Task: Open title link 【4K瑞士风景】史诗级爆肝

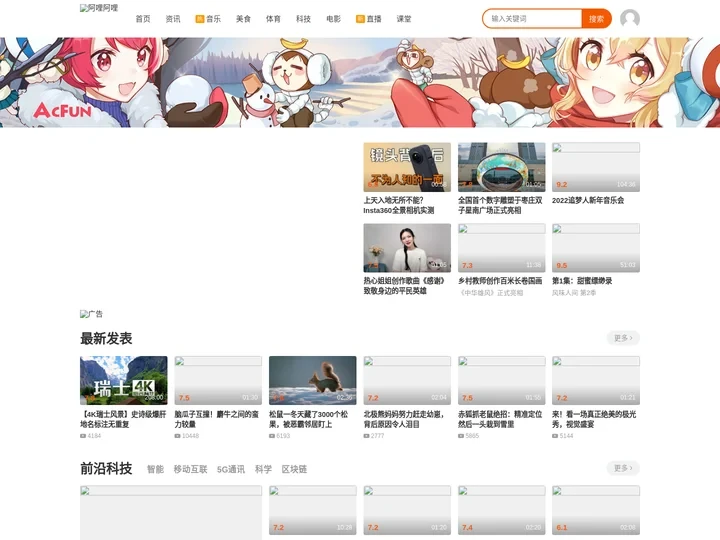Action: 123,419
